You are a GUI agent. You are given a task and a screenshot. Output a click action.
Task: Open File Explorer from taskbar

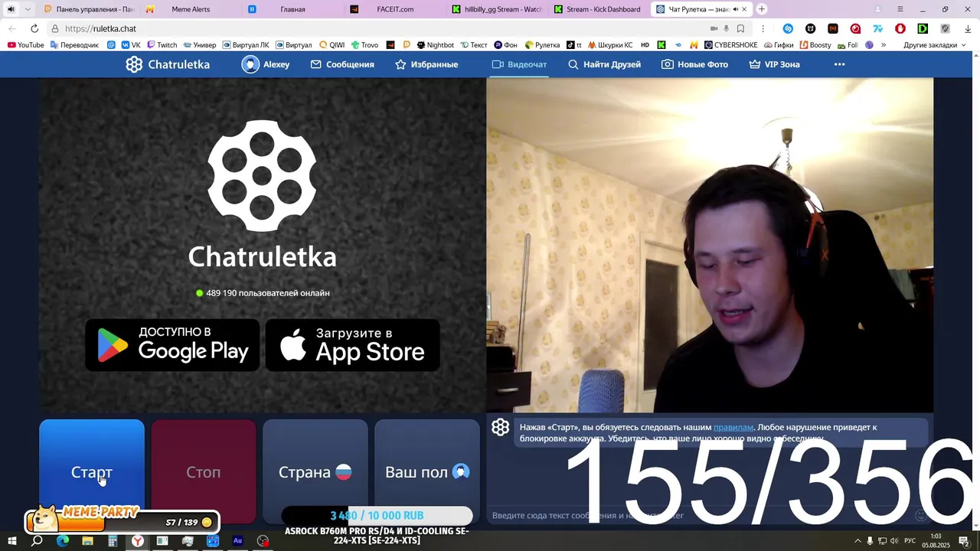pos(87,541)
